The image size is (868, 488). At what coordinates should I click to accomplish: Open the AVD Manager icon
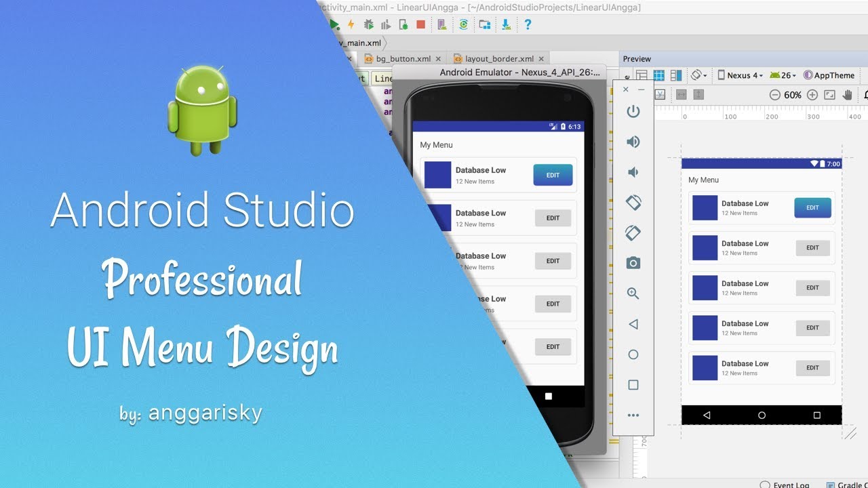tap(442, 24)
